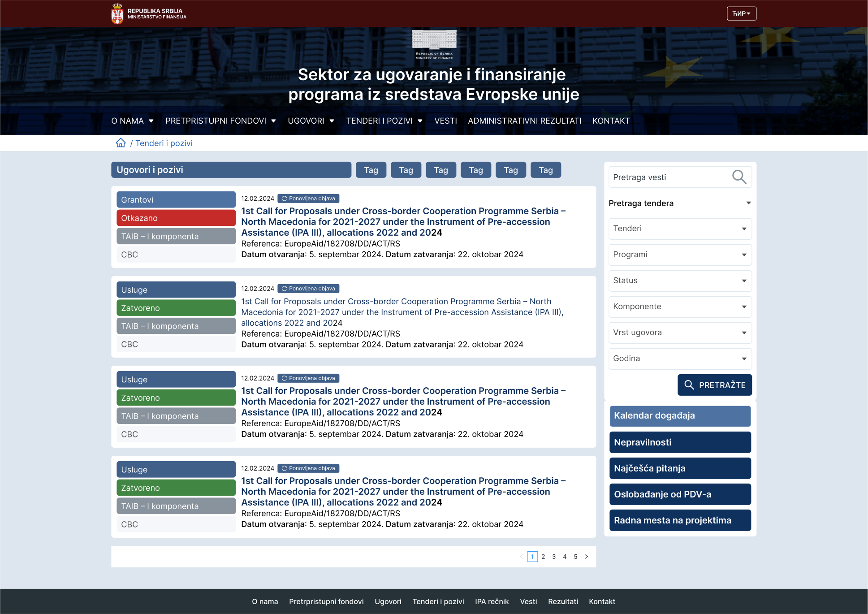This screenshot has width=868, height=614.
Task: Expand the Godina dropdown
Action: pos(680,359)
